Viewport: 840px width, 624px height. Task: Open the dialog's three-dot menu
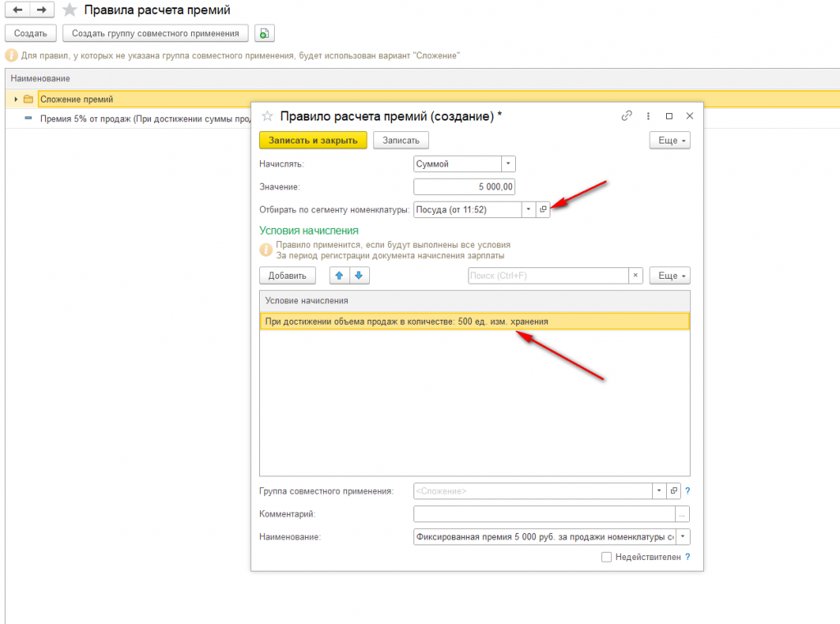click(648, 116)
